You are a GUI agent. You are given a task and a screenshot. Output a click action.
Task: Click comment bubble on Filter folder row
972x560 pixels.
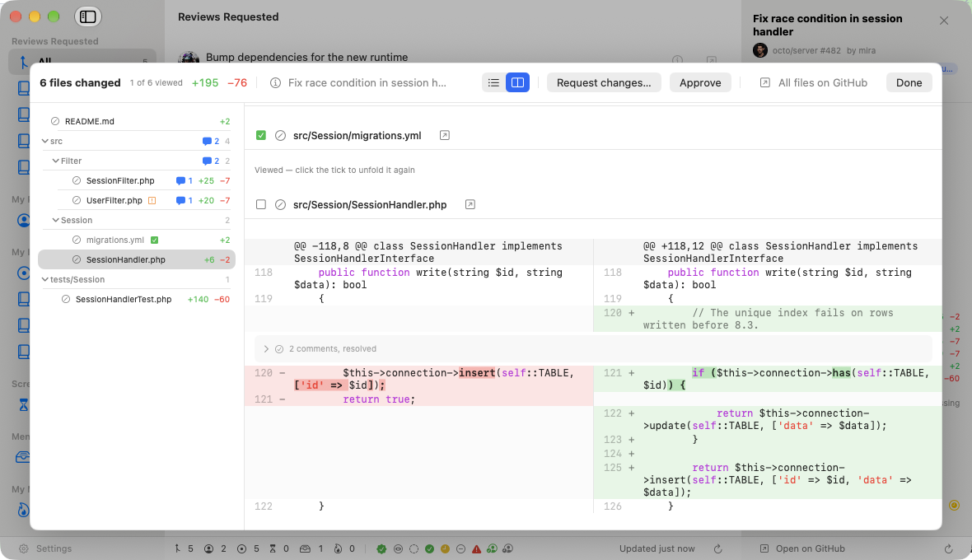[x=207, y=161]
